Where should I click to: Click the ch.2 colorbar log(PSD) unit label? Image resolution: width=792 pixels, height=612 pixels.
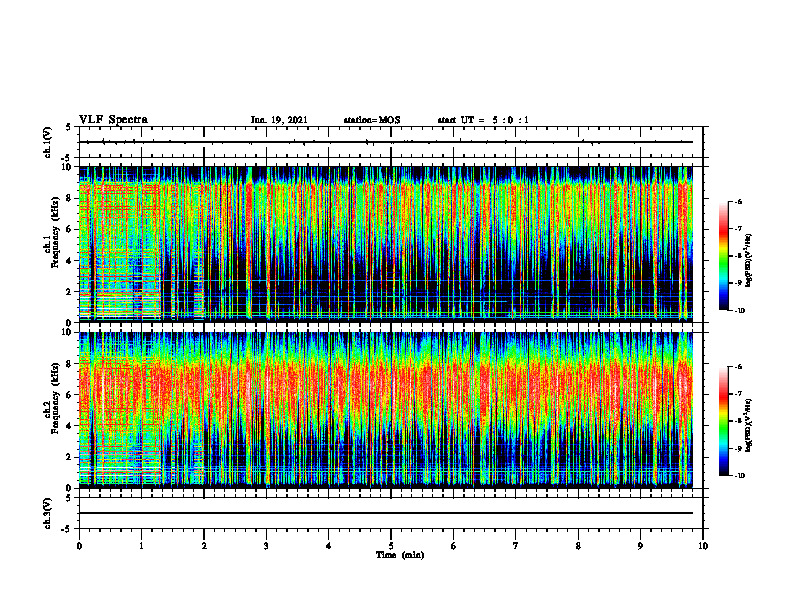749,424
